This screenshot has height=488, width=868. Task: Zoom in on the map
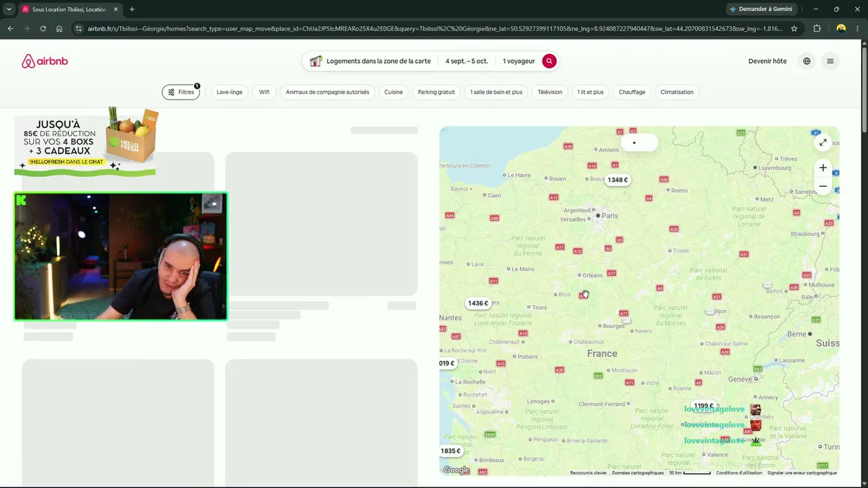823,167
